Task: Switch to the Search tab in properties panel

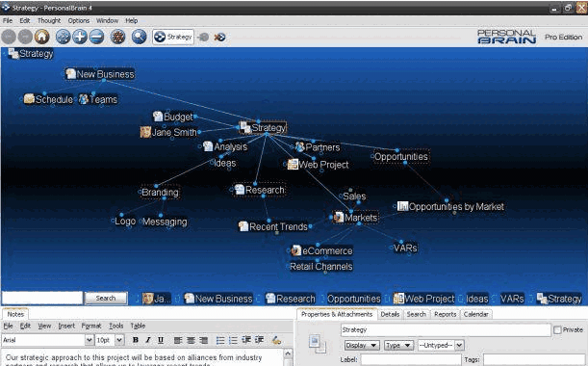Action: click(x=417, y=314)
